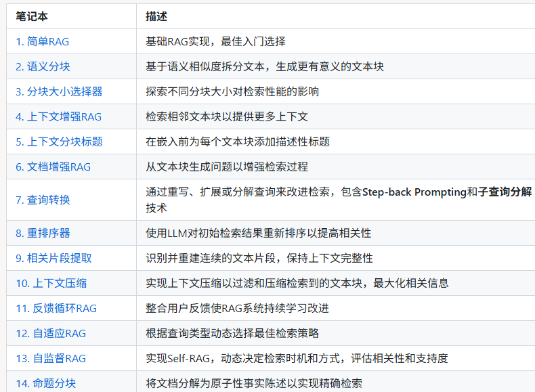Select description 从文本块生成问题以增强检索过程
Viewport: 535px width, 392px height.
[x=227, y=167]
